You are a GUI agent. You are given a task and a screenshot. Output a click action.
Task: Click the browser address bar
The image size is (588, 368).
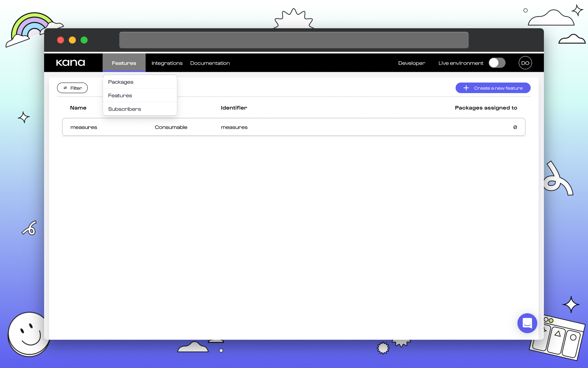click(293, 40)
